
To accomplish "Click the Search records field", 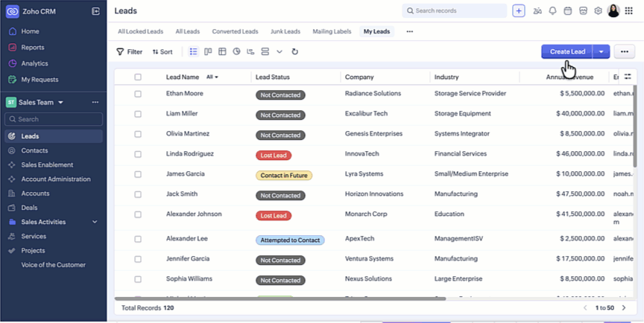I will 454,10.
